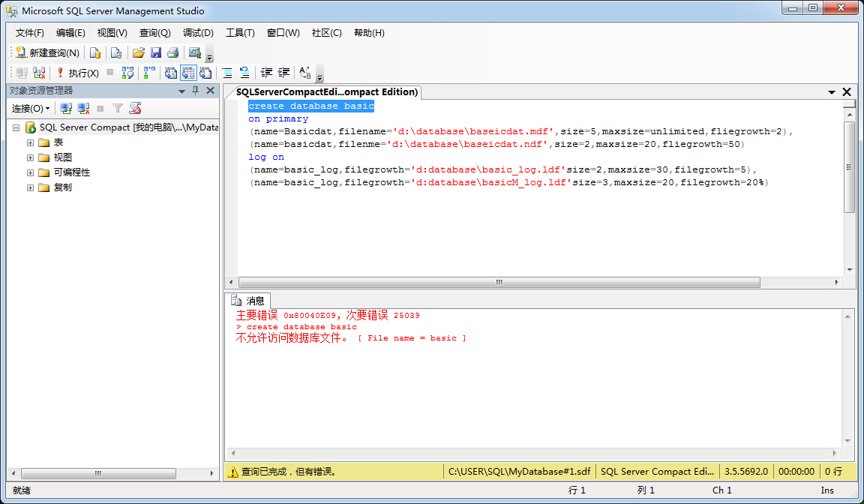
Task: Click the 'on primary' line in editor
Action: pyautogui.click(x=278, y=118)
